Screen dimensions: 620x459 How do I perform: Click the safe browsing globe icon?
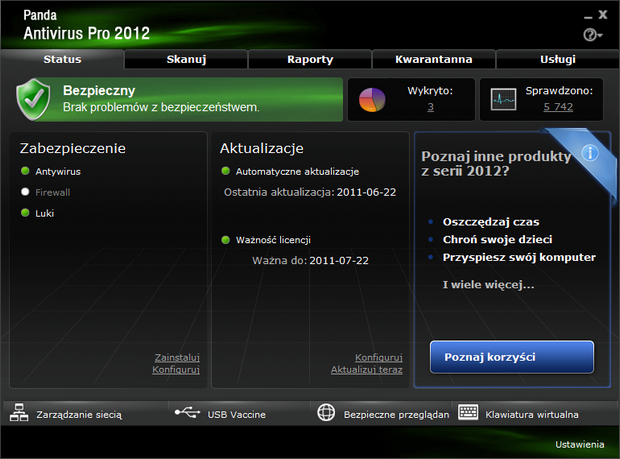326,413
